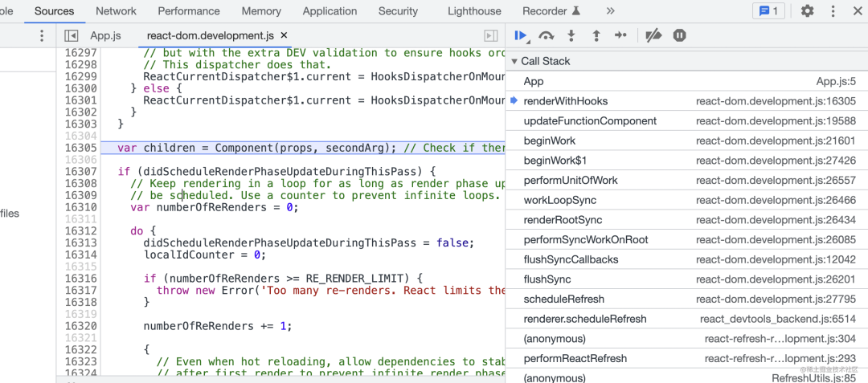Select performUnitOfWork call stack frame
Screen dimensions: 868x383
[x=686, y=180]
